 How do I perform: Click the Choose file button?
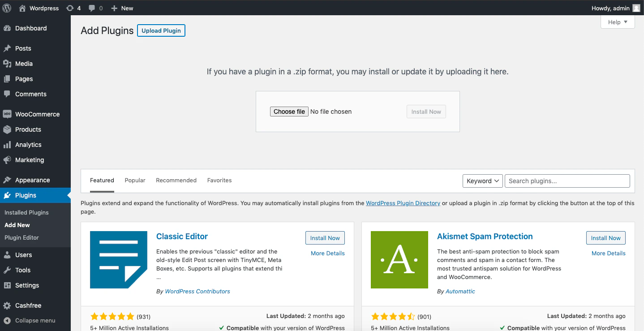289,112
